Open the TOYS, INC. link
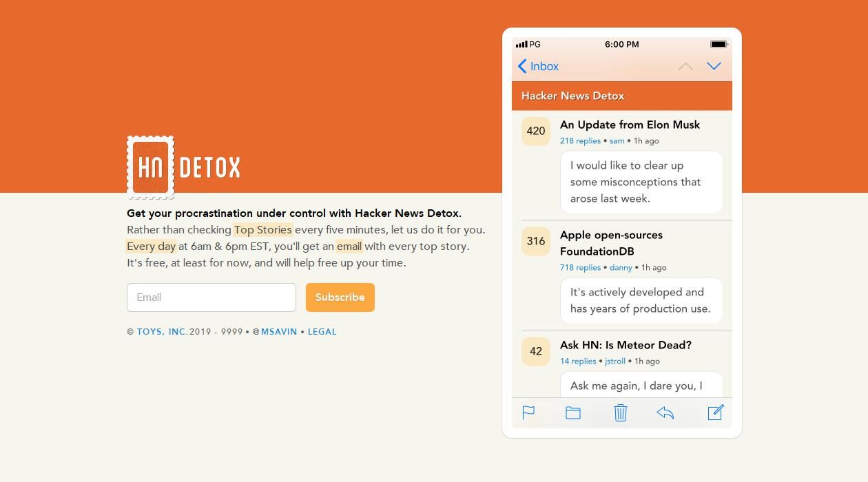This screenshot has width=868, height=482. [x=162, y=332]
